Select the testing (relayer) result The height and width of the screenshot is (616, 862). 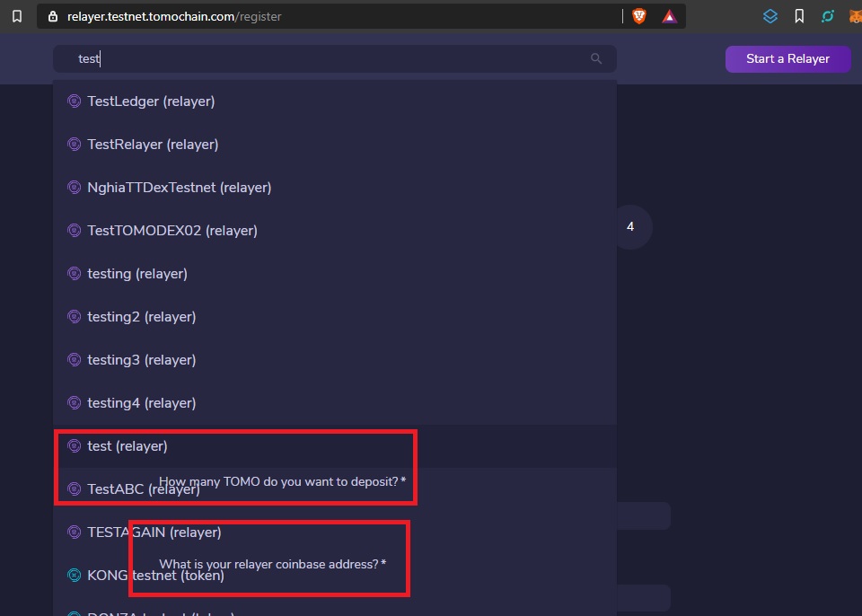[x=335, y=273]
